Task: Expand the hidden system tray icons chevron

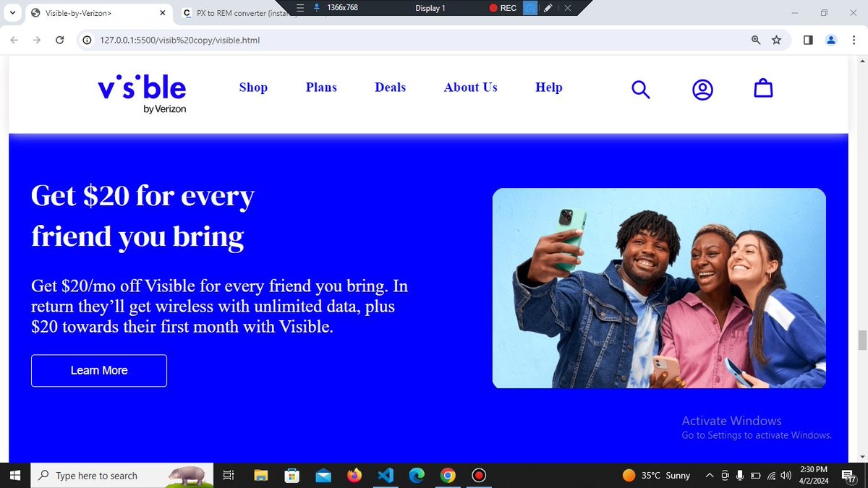Action: 709,475
